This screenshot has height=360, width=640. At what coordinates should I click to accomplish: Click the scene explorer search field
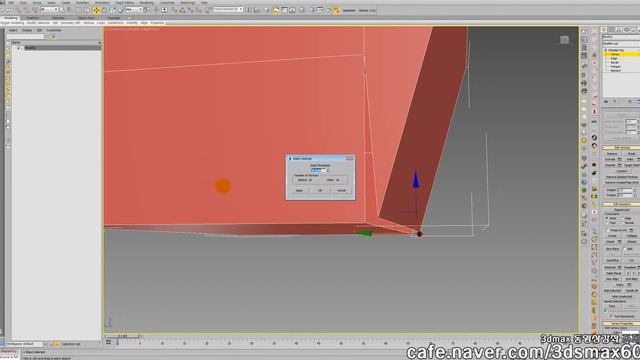coord(25,37)
